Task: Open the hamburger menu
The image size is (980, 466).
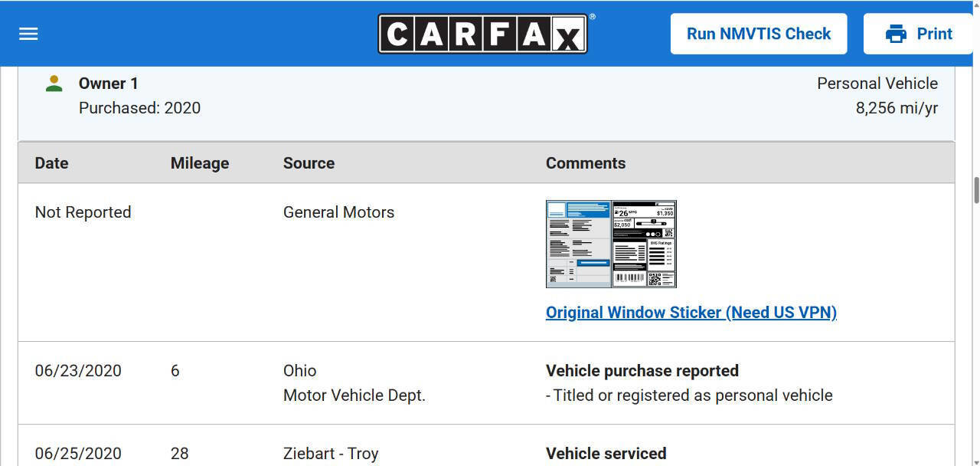Action: tap(28, 34)
